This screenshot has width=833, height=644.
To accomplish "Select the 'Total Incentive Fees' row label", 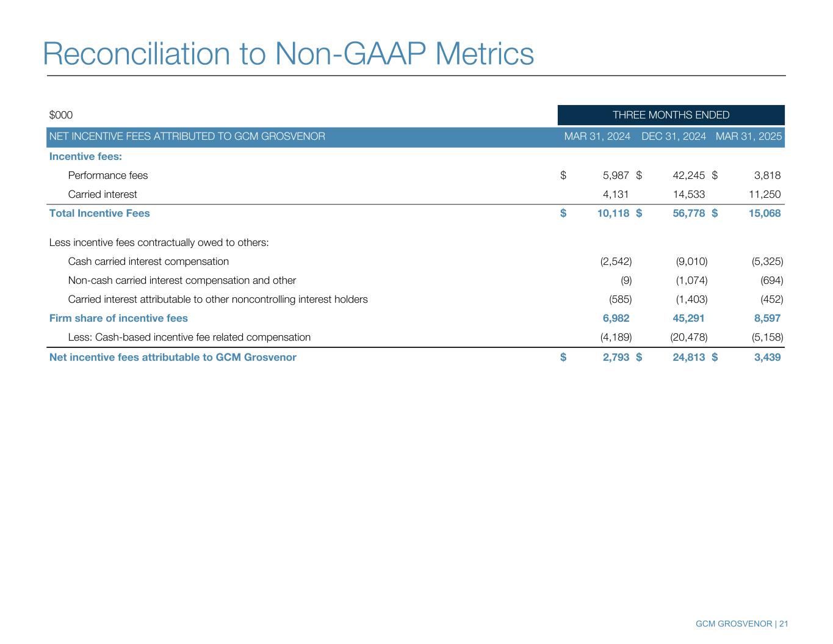I will coord(99,214).
